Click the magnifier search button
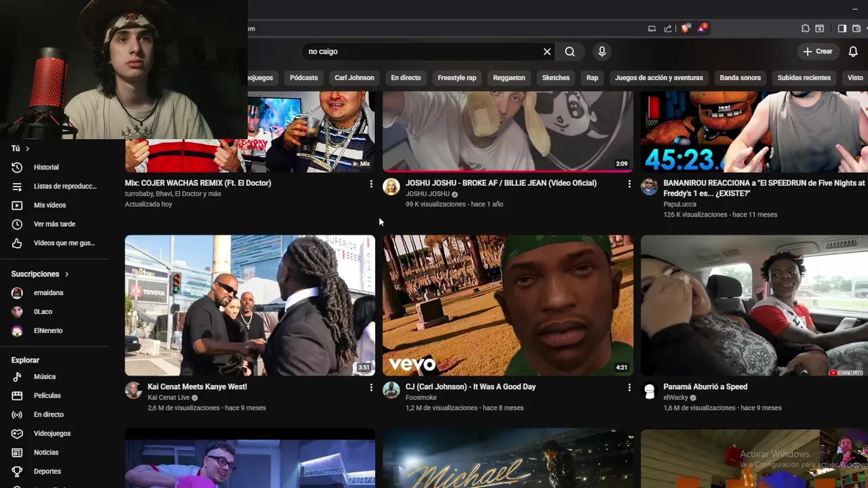Image resolution: width=868 pixels, height=488 pixels. 570,52
